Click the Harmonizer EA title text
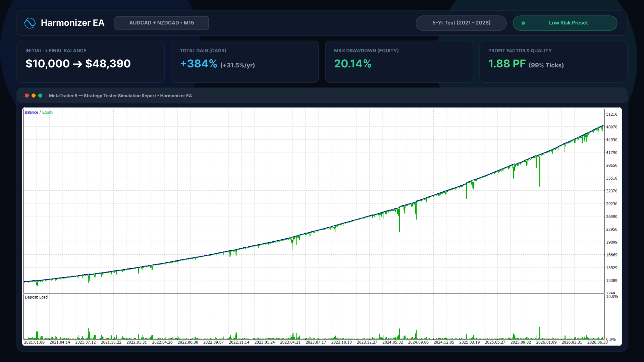644x362 pixels. coord(72,23)
